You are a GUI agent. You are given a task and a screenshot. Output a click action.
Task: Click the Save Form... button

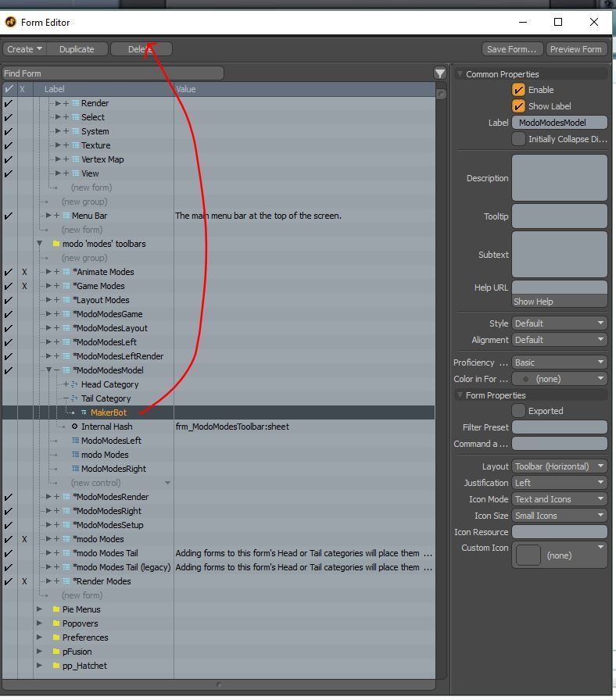[x=512, y=49]
